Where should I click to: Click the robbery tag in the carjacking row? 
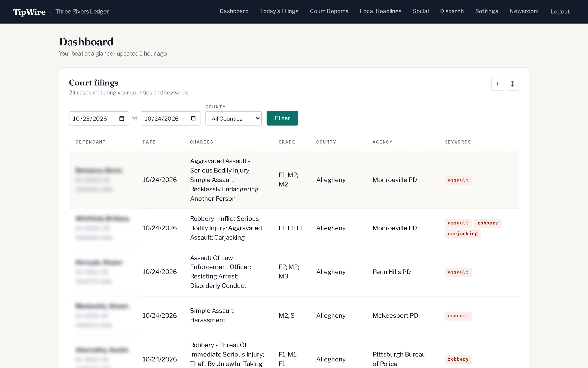pos(488,223)
